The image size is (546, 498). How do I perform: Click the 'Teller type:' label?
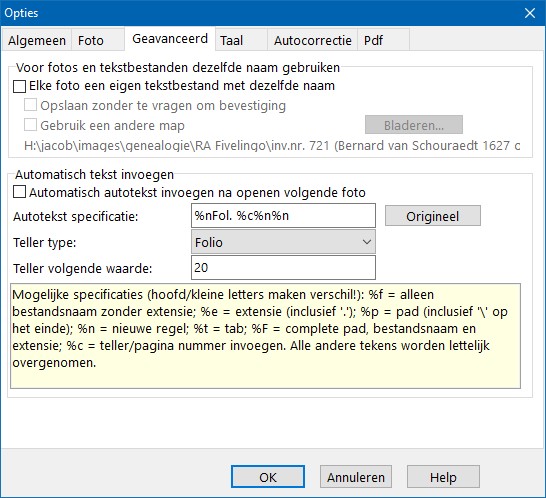(45, 243)
